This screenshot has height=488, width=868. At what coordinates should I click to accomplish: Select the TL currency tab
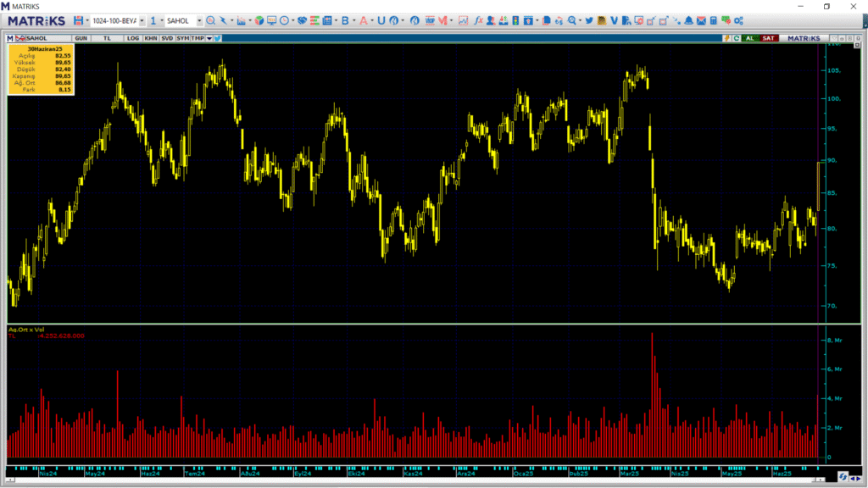coord(108,38)
